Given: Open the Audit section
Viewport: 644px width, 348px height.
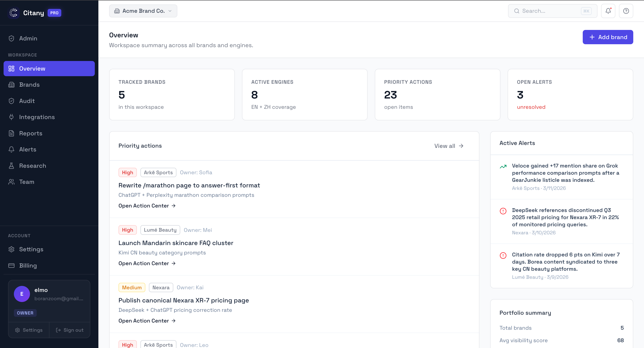Looking at the screenshot, I should coord(27,101).
